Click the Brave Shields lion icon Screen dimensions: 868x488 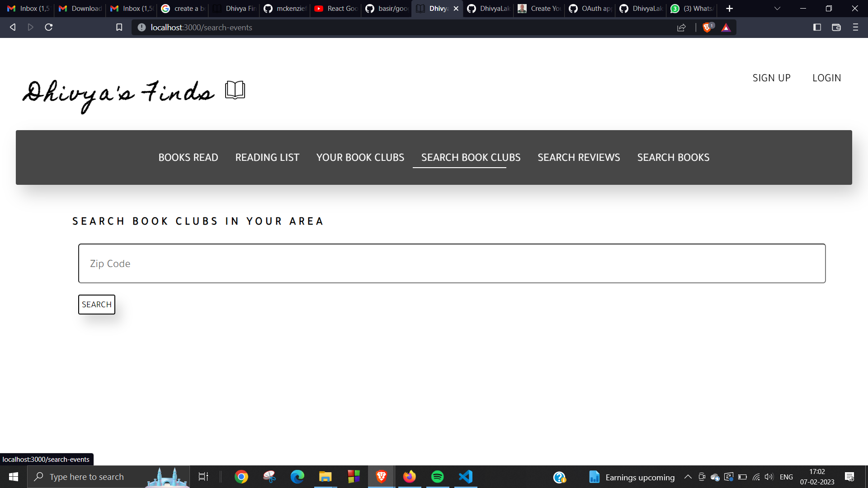[708, 28]
